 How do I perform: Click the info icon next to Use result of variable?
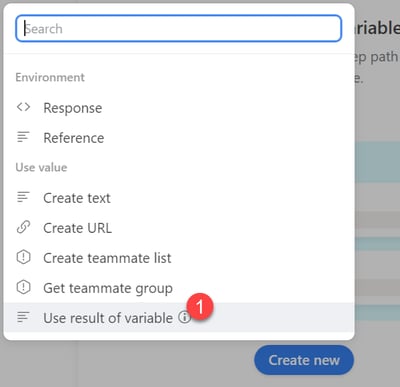tap(184, 317)
